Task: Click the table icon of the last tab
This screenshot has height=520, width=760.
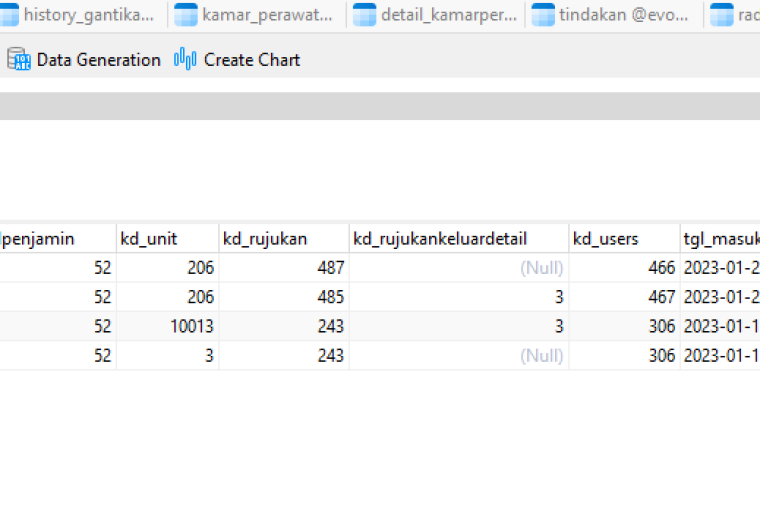Action: pos(722,15)
